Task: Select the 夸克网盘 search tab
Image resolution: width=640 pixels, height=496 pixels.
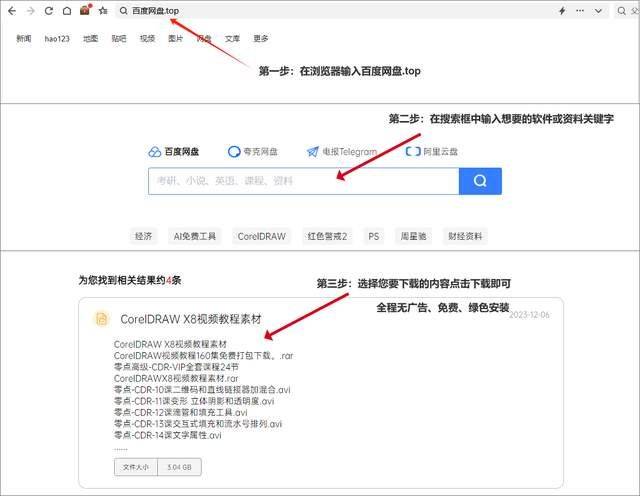Action: pos(253,152)
